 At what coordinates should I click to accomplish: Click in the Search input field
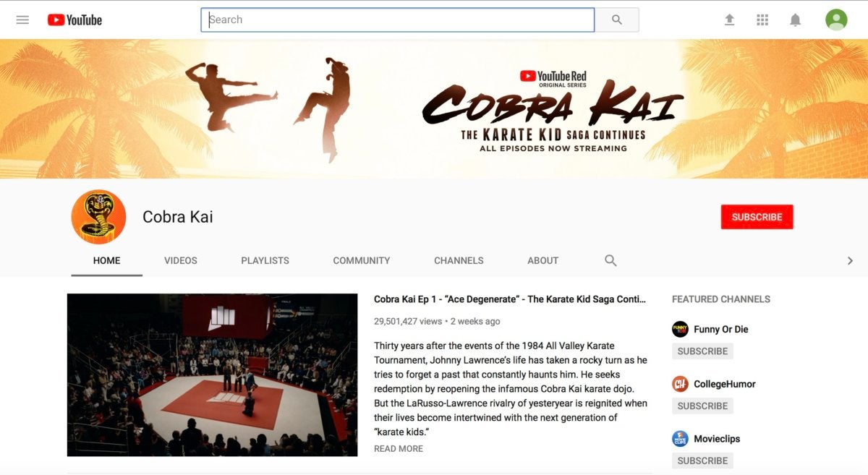pos(398,20)
